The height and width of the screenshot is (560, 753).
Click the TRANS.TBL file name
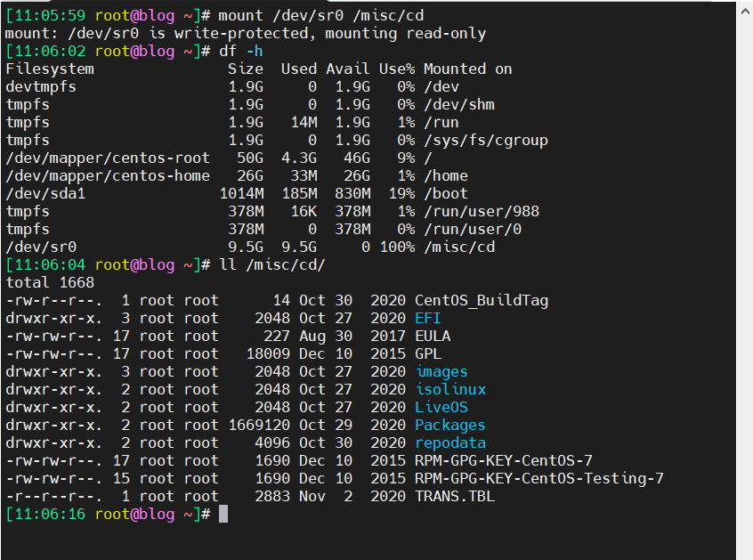(454, 496)
